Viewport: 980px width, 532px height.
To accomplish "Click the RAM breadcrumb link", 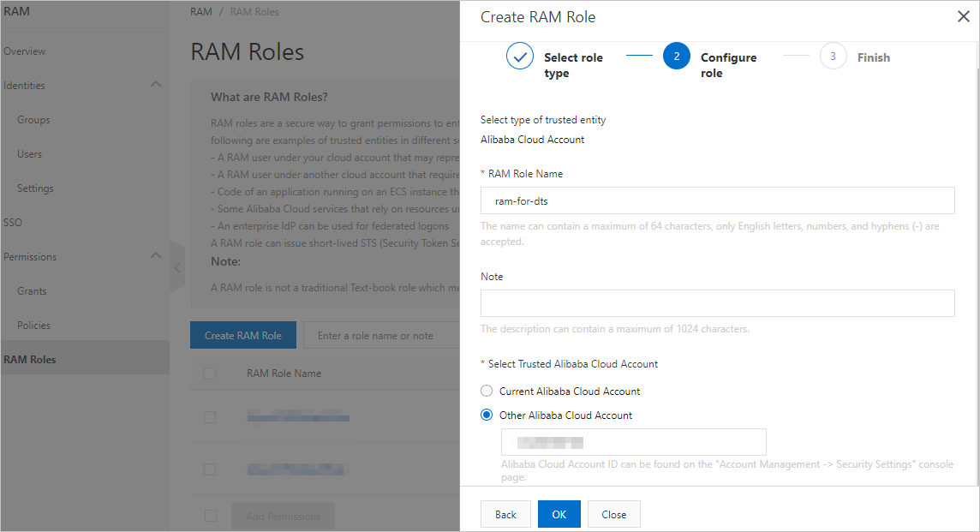I will [x=201, y=12].
